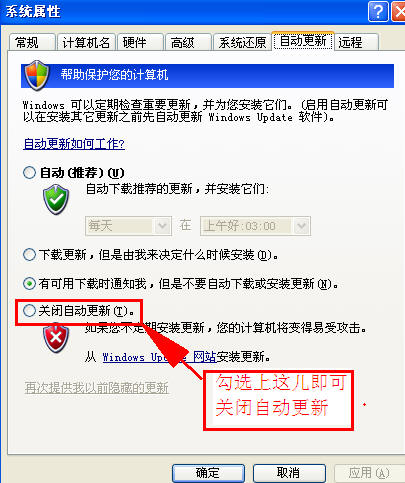The image size is (405, 483).
Task: Open the 每天 frequency dropdown
Action: coord(128,226)
